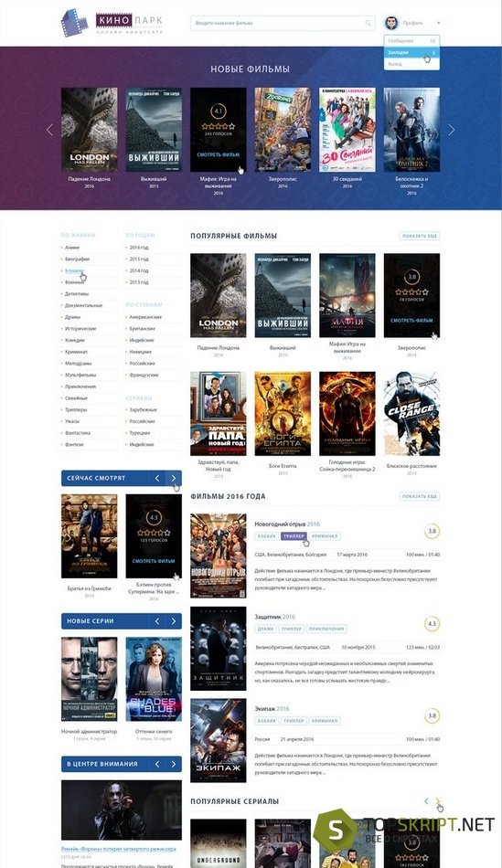502x868 pixels.
Task: Go to next slide in new films carousel
Action: [x=451, y=130]
